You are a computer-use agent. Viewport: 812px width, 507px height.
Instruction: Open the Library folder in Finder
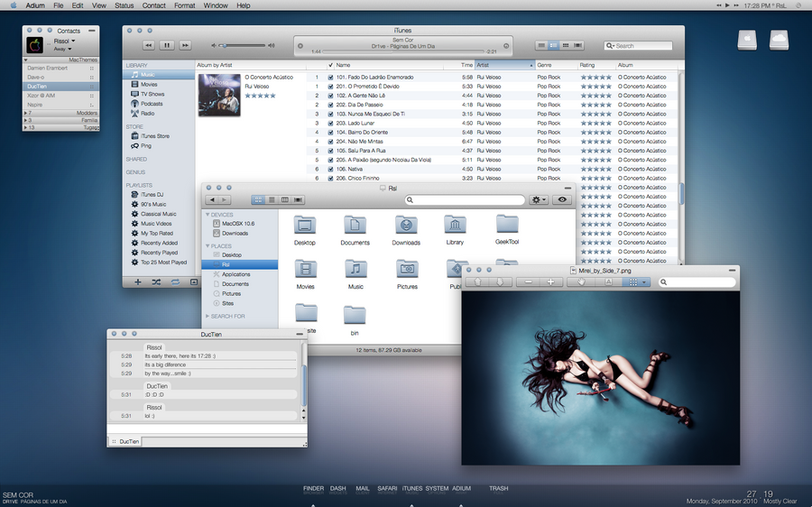coord(455,230)
